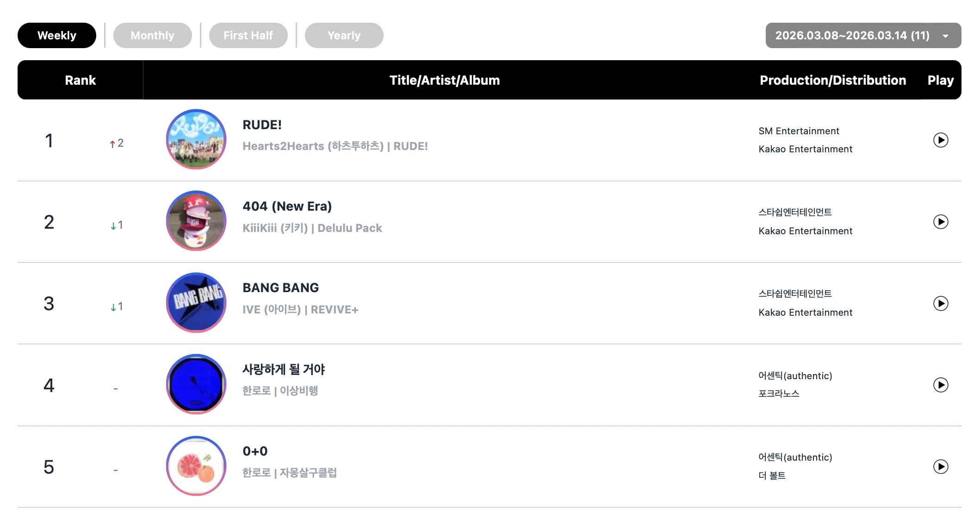Select the First Half chart tab
This screenshot has width=980, height=512.
pyautogui.click(x=248, y=36)
